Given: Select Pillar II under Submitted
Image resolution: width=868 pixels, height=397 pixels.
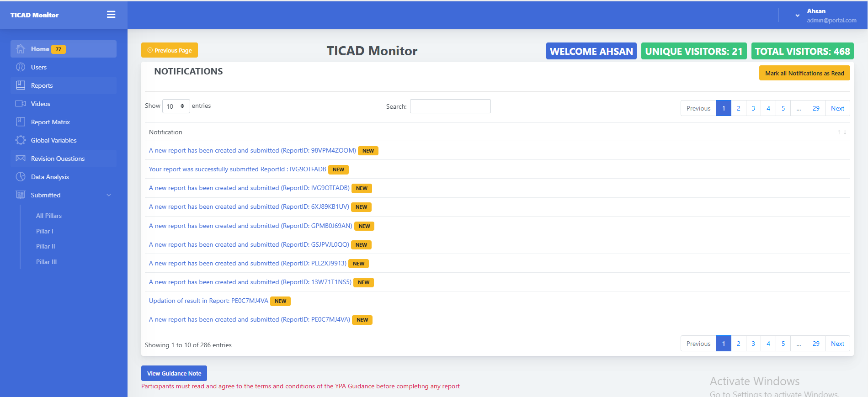Looking at the screenshot, I should 46,246.
